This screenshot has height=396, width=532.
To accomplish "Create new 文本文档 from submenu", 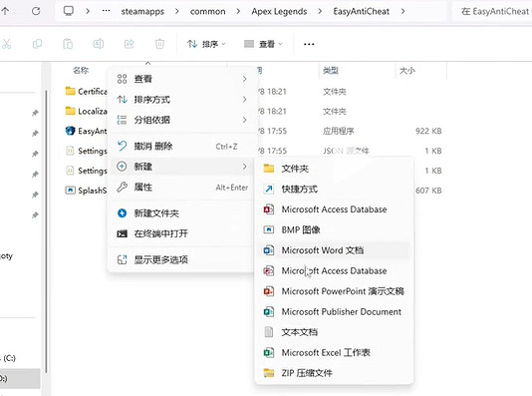I will point(334,332).
